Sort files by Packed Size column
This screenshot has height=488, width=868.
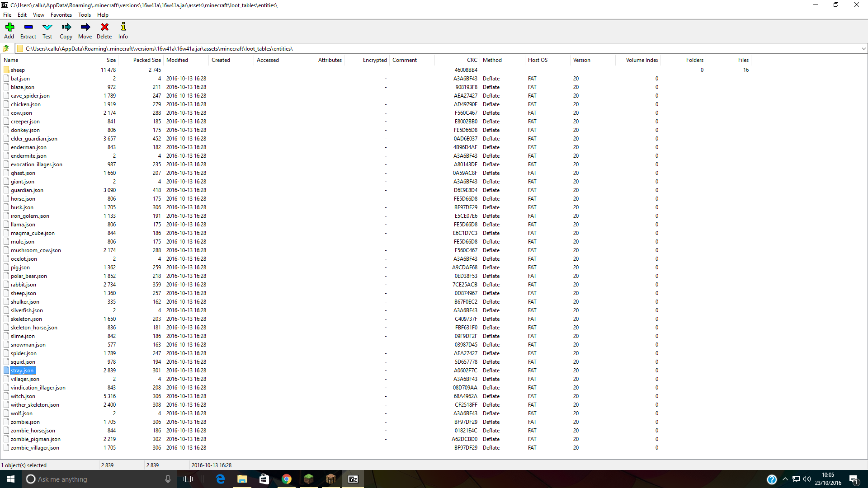(x=147, y=60)
